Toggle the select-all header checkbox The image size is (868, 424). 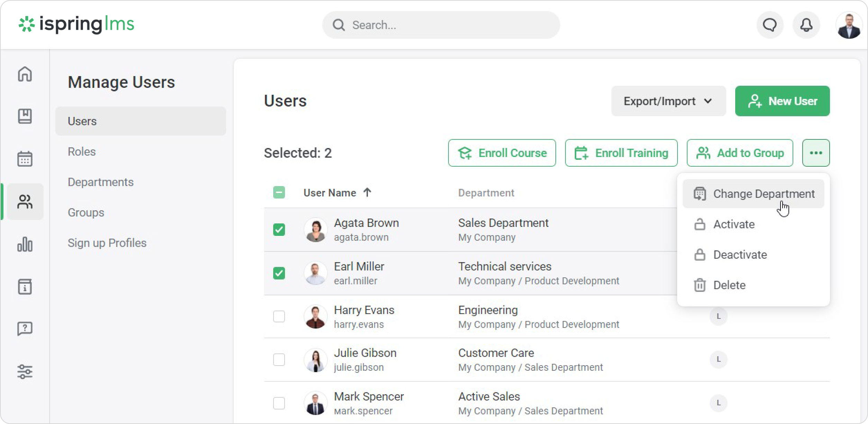pyautogui.click(x=279, y=192)
